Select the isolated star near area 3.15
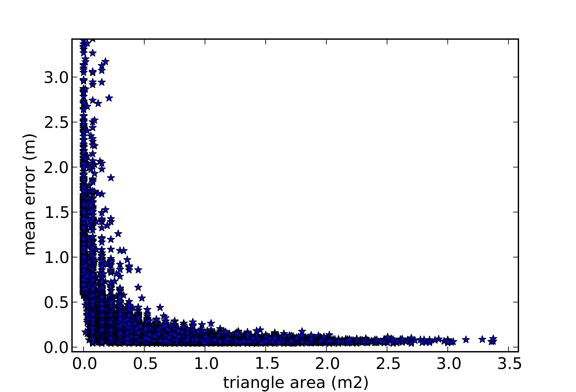 (466, 339)
